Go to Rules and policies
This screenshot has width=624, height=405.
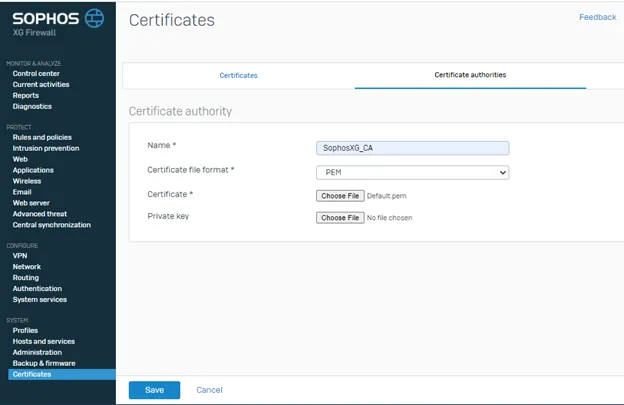(x=42, y=137)
